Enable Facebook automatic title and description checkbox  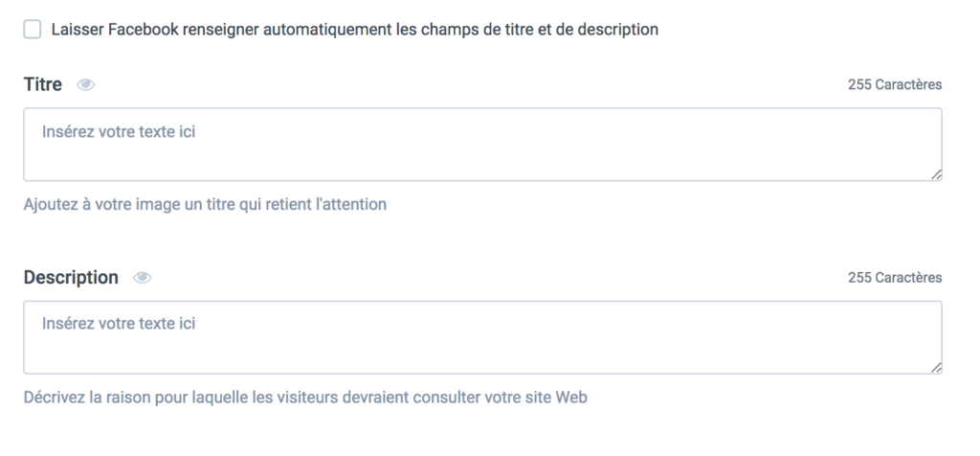pyautogui.click(x=33, y=30)
